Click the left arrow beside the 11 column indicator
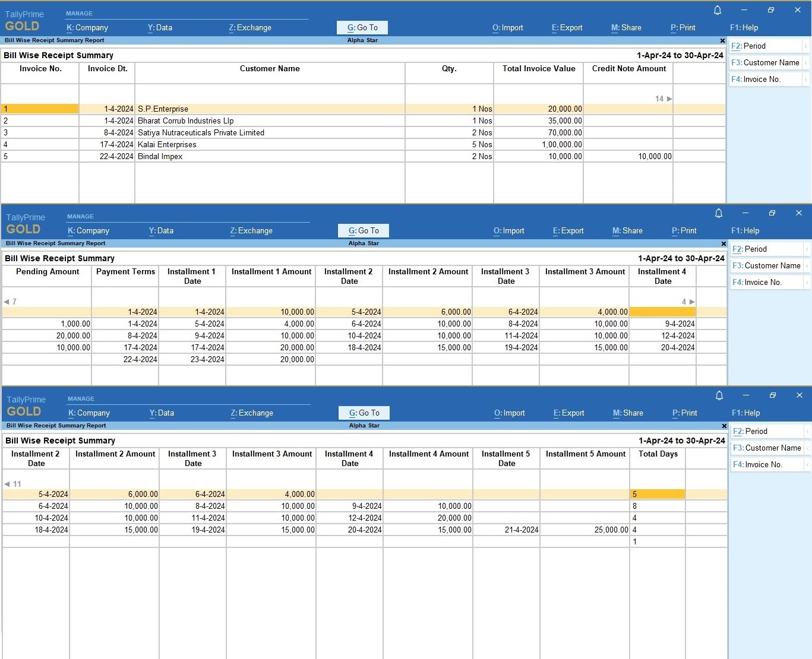The width and height of the screenshot is (812, 659). 7,484
